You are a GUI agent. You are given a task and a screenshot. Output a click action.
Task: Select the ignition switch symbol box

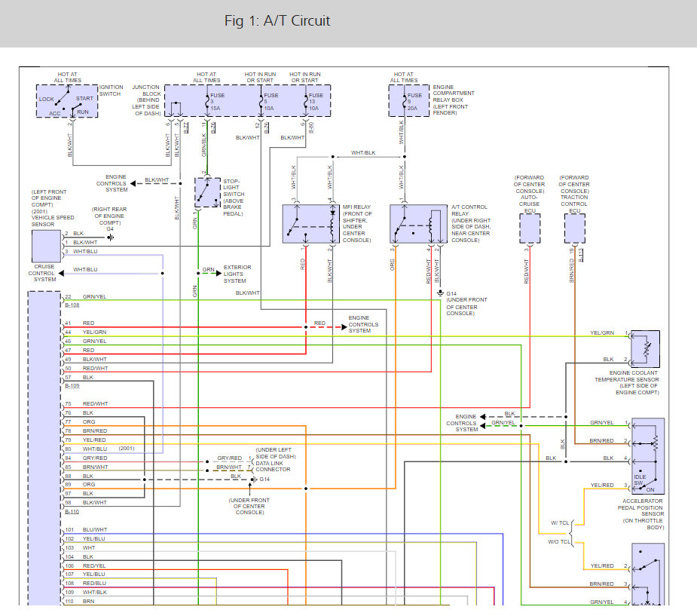point(67,101)
